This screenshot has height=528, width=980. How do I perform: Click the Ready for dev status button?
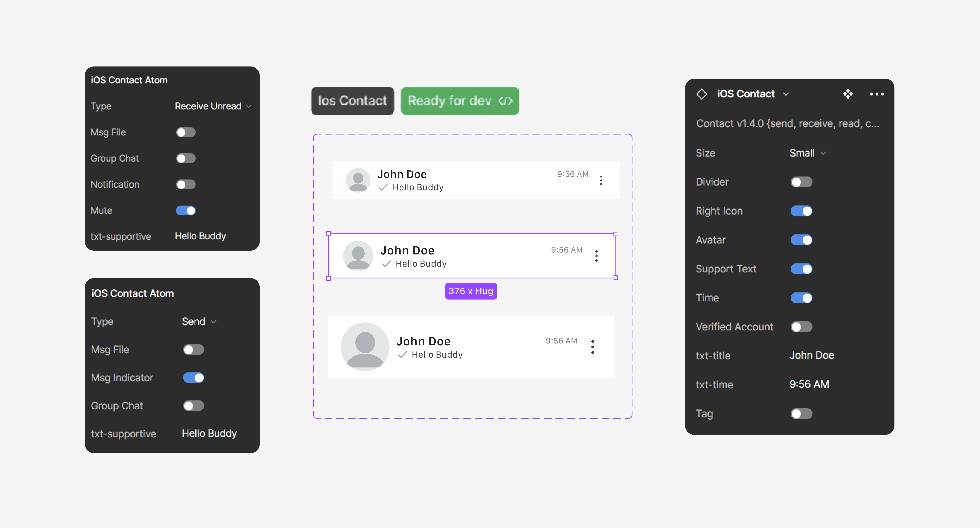450,101
